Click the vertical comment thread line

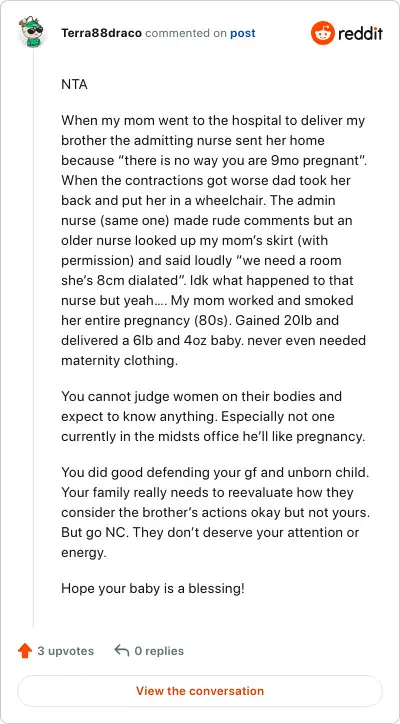tap(33, 337)
